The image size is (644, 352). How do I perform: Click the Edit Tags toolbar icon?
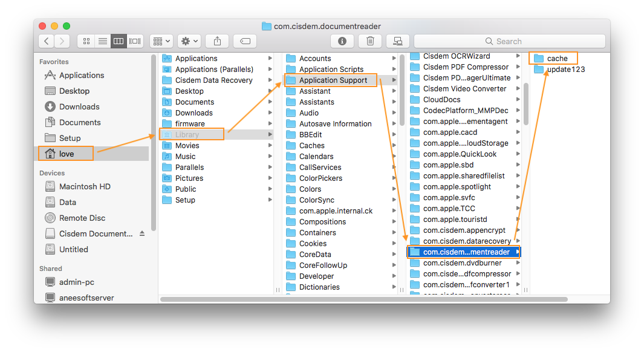coord(245,41)
